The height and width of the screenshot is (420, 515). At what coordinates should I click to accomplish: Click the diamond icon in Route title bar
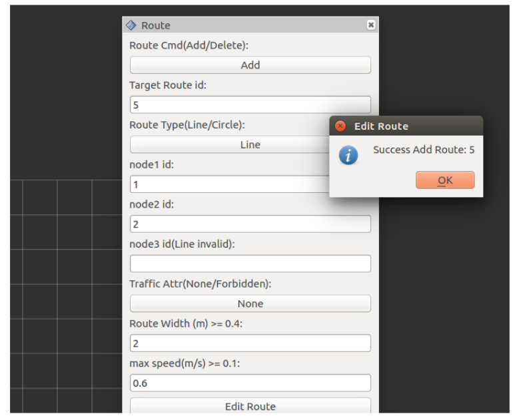click(x=131, y=25)
